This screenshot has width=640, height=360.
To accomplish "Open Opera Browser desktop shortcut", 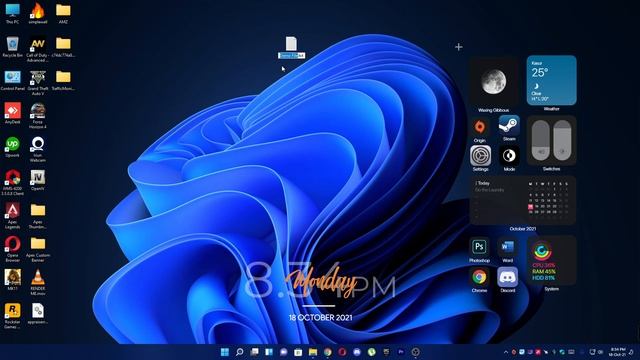I will pyautogui.click(x=12, y=249).
